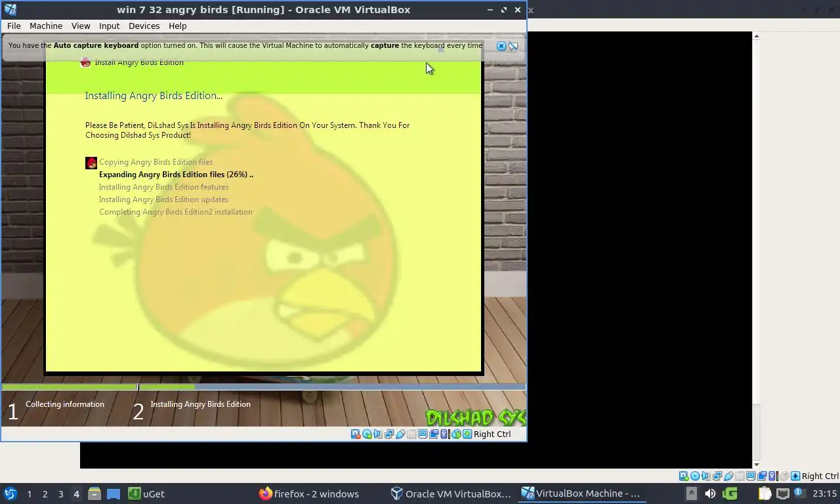Viewport: 840px width, 504px height.
Task: Click the update notifier tray icon
Action: pos(799,493)
